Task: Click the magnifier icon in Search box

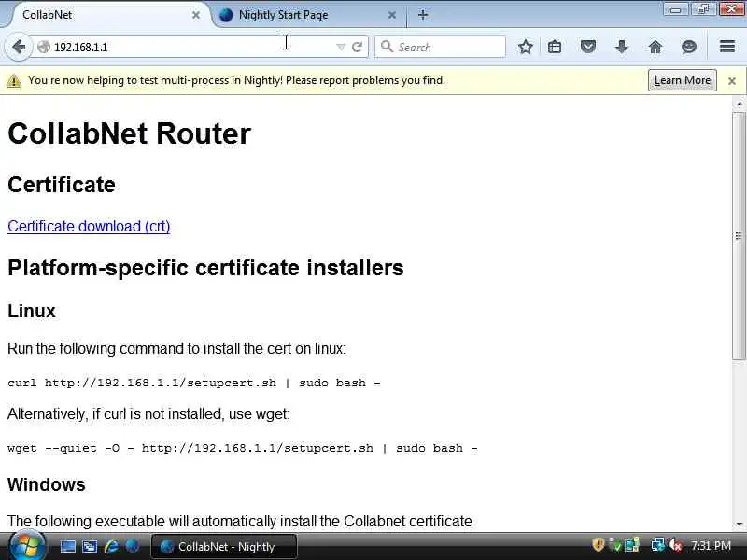Action: click(387, 47)
